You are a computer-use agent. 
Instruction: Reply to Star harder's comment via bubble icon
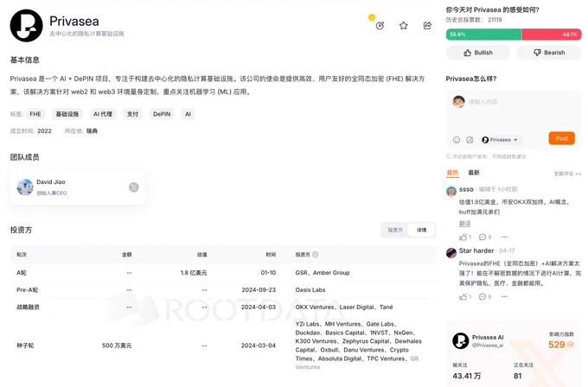coord(483,296)
